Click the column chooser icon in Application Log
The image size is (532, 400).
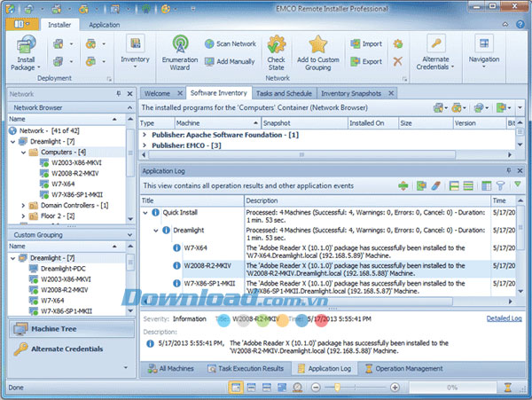[x=486, y=185]
